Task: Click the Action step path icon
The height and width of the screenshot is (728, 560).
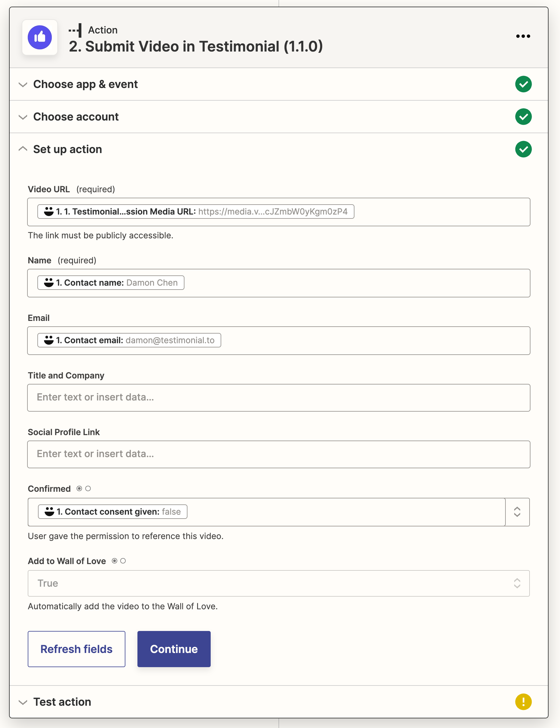Action: [x=76, y=30]
